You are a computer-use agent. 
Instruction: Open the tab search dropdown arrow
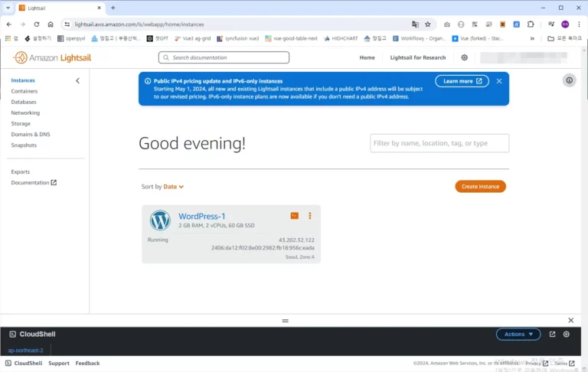tap(8, 8)
